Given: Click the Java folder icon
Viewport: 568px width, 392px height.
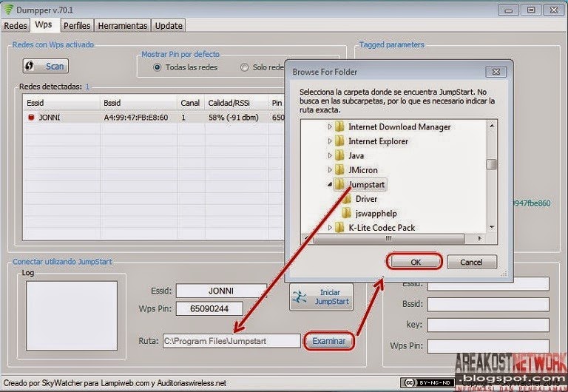Looking at the screenshot, I should point(339,156).
